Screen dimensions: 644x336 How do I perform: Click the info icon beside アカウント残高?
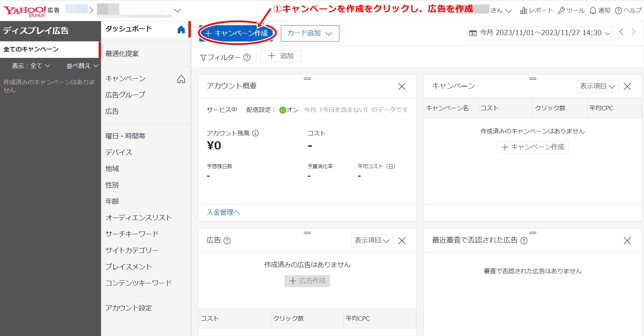256,133
